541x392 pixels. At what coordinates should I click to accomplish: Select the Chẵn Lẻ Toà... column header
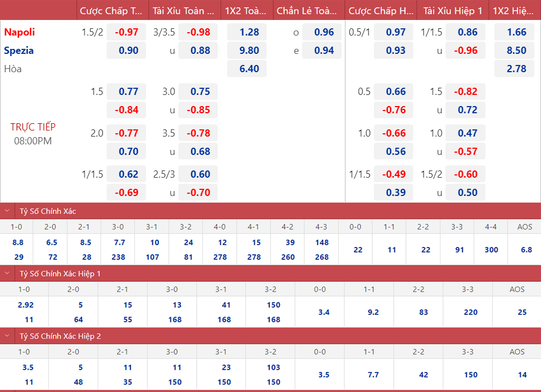pyautogui.click(x=307, y=11)
